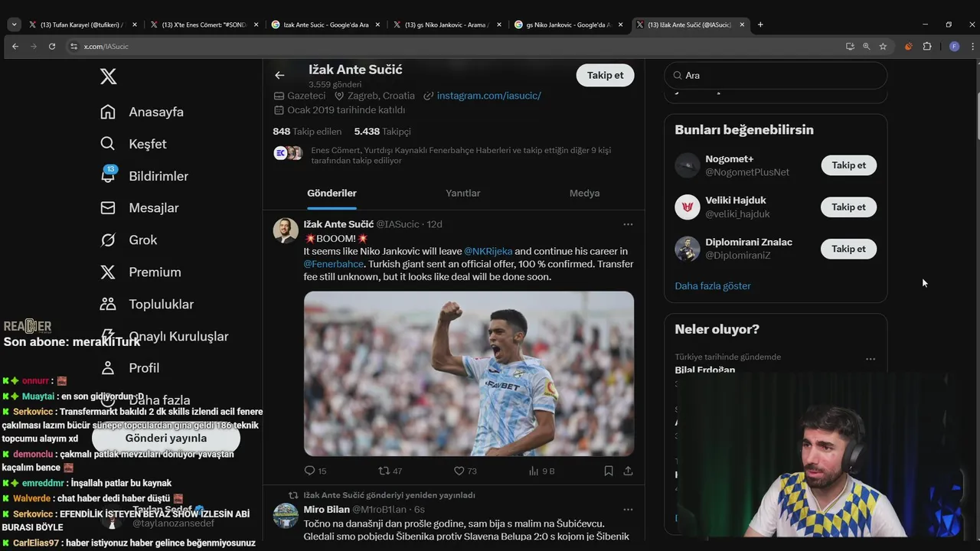Bookmark the Niko Jankovic post
The height and width of the screenshot is (551, 980).
pyautogui.click(x=609, y=471)
